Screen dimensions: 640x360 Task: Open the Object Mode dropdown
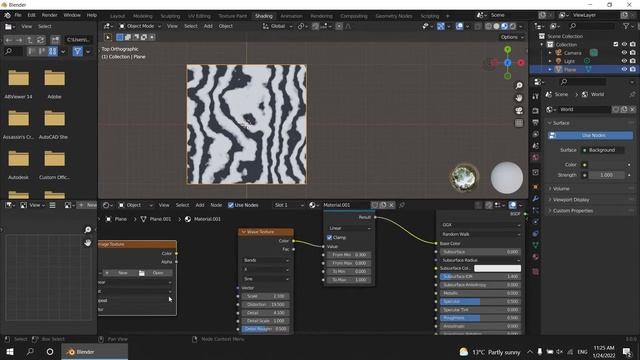[x=140, y=26]
